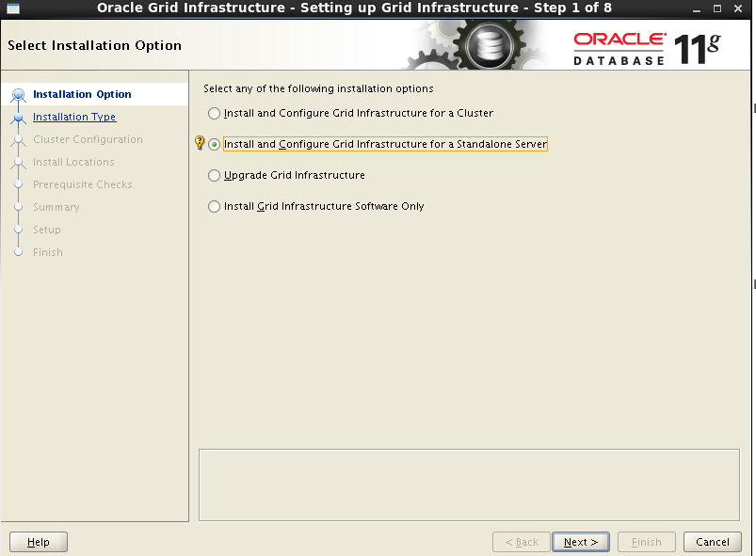
Task: Click the Prerequisite Checks step label
Action: coord(83,184)
